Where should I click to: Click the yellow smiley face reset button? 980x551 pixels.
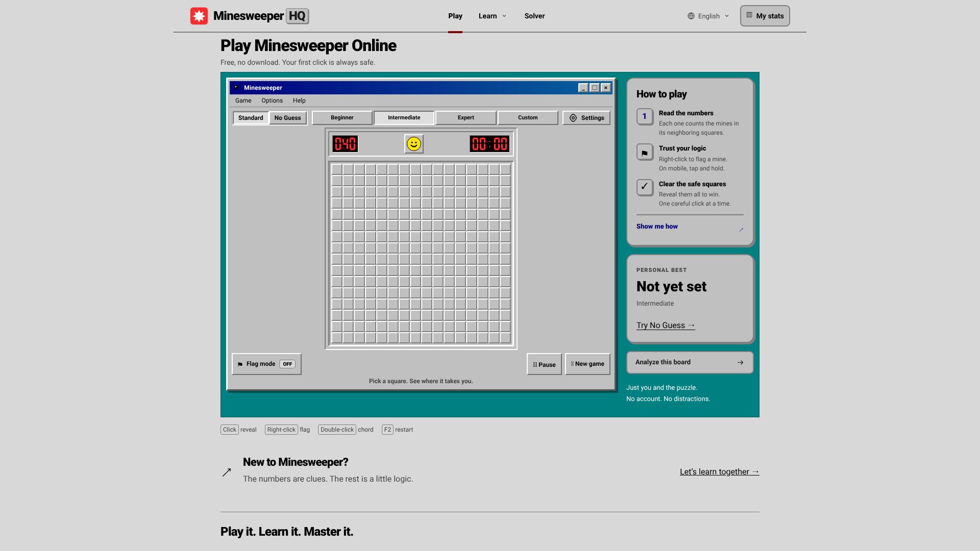click(x=414, y=144)
